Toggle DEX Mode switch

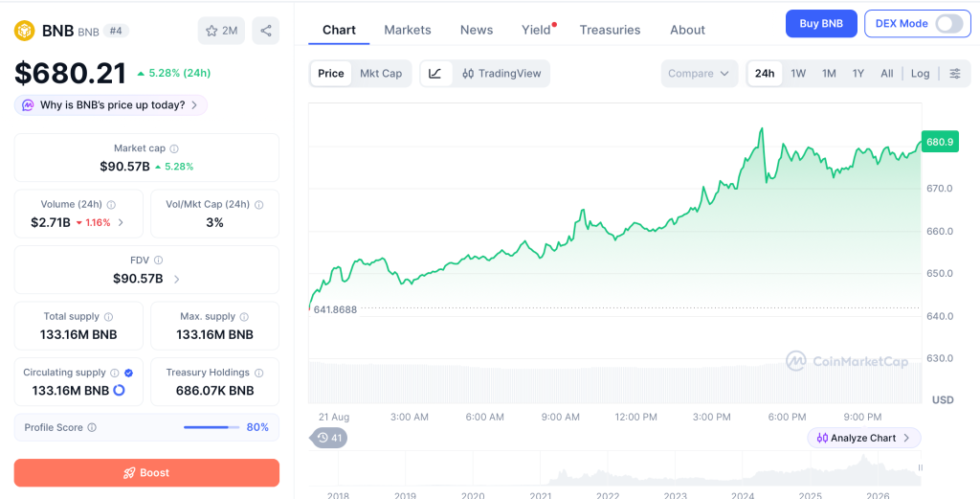click(948, 24)
